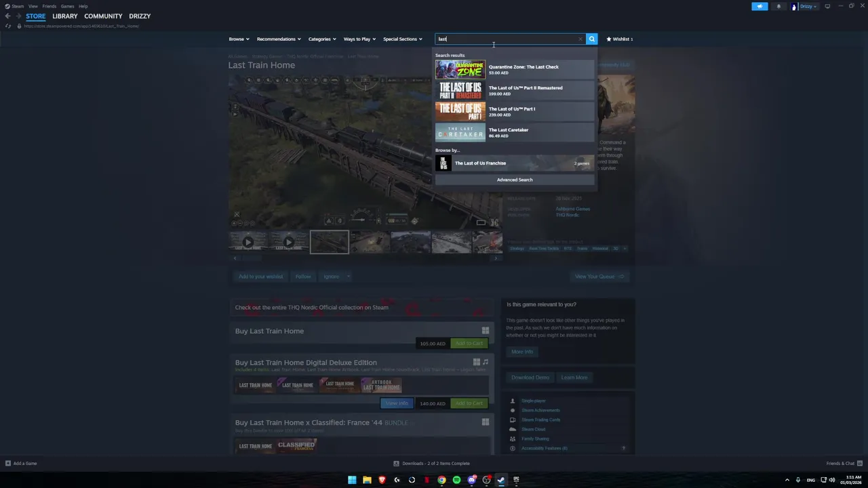
Task: Open the DRIZZY profile tab
Action: (140, 16)
